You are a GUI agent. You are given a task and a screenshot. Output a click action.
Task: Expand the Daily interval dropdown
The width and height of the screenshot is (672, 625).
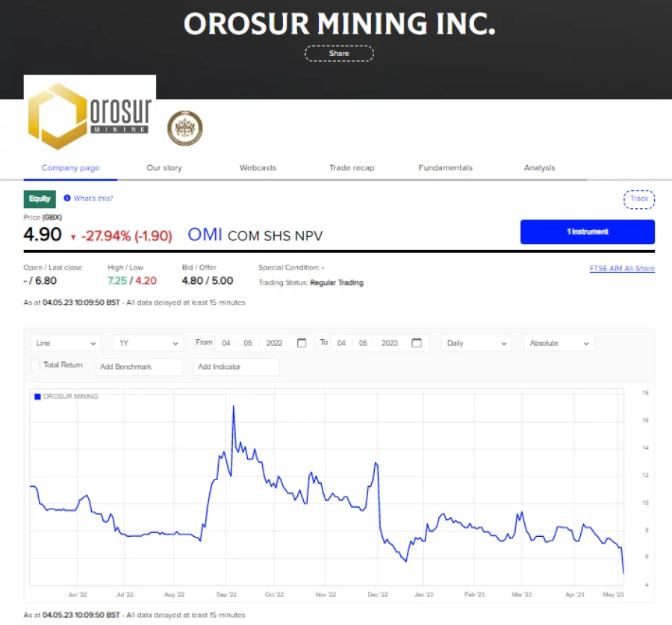pyautogui.click(x=476, y=343)
